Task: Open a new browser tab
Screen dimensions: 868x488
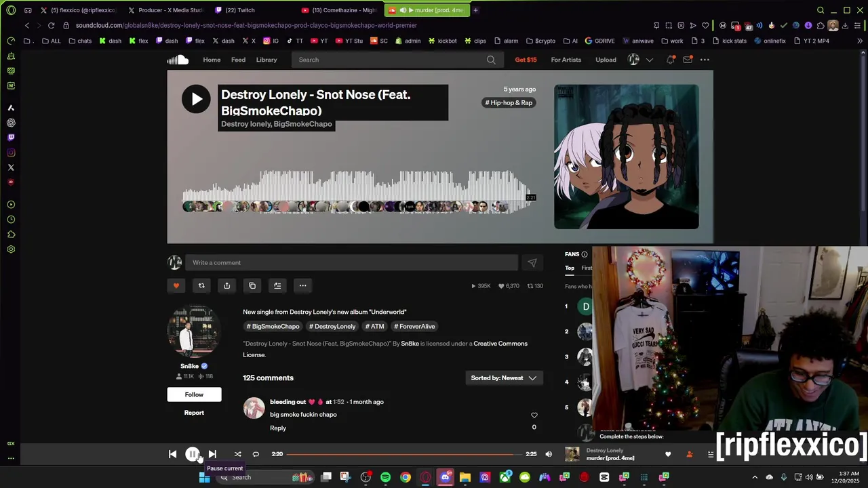Action: coord(475,10)
